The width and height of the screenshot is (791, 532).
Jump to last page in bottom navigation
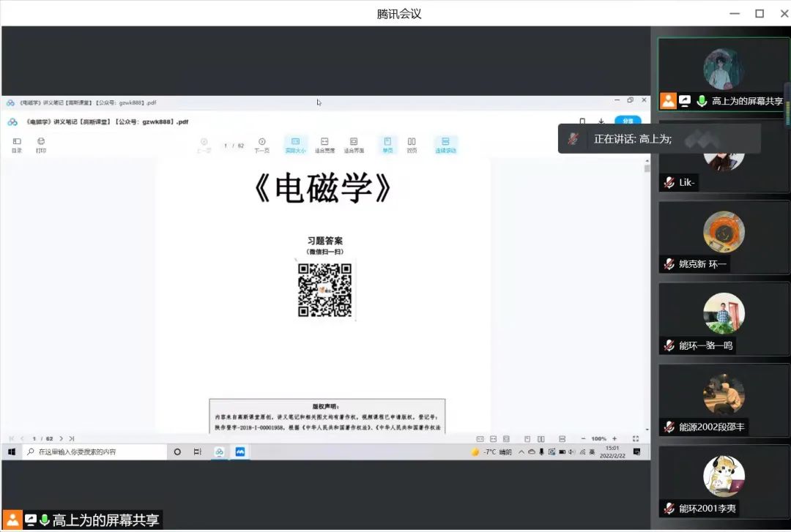(72, 438)
